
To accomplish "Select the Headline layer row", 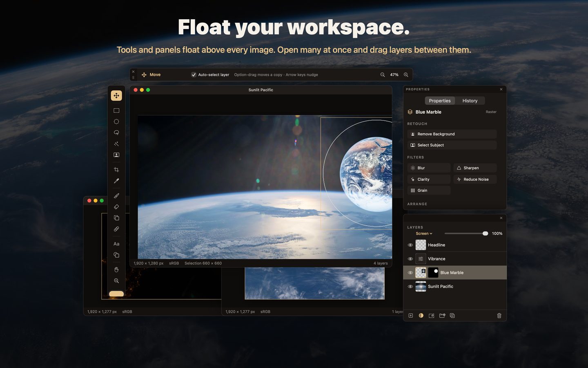I will [x=455, y=245].
